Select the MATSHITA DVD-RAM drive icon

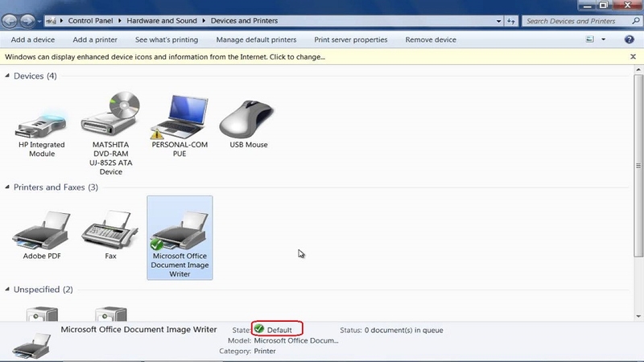(110, 113)
